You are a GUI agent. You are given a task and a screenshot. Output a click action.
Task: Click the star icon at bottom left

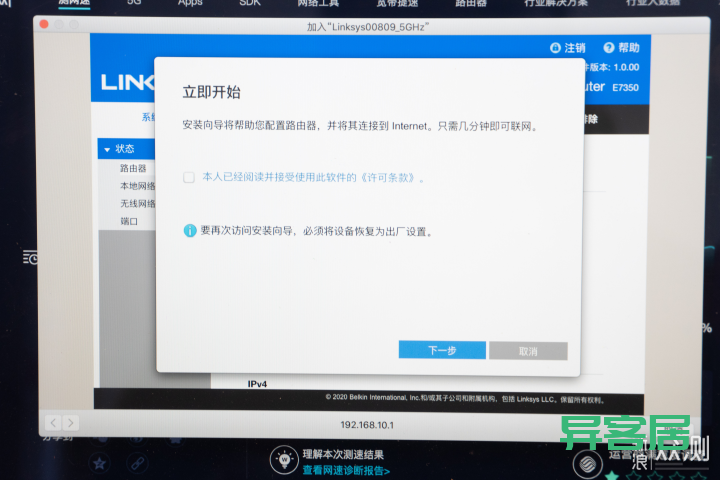click(x=99, y=463)
